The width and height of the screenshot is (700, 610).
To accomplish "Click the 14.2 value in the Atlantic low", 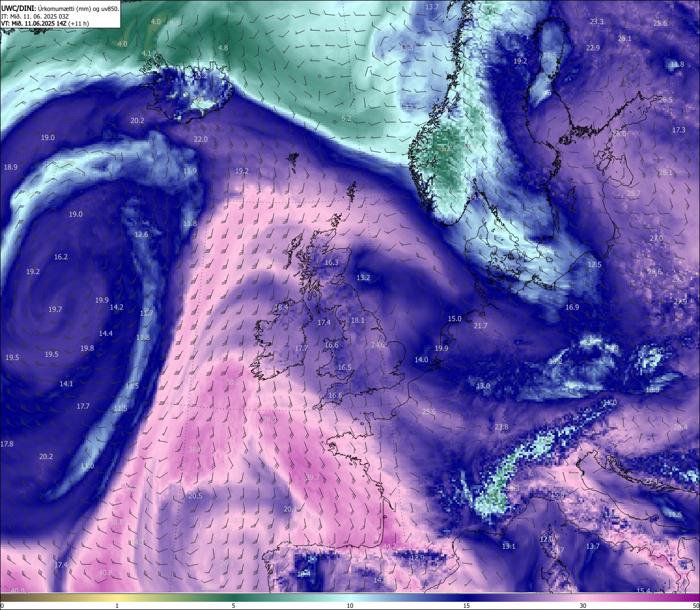I will tap(116, 307).
